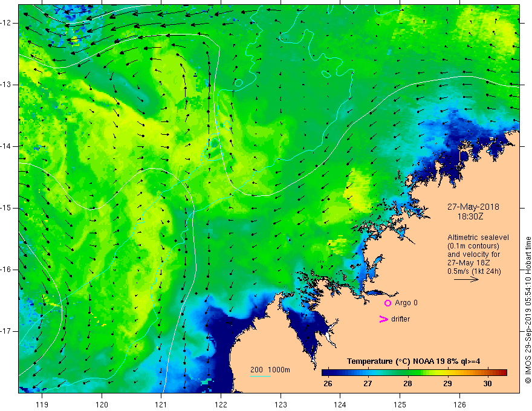Click the magenta Argo 0 circle marker
This screenshot has width=532, height=411.
pyautogui.click(x=388, y=303)
